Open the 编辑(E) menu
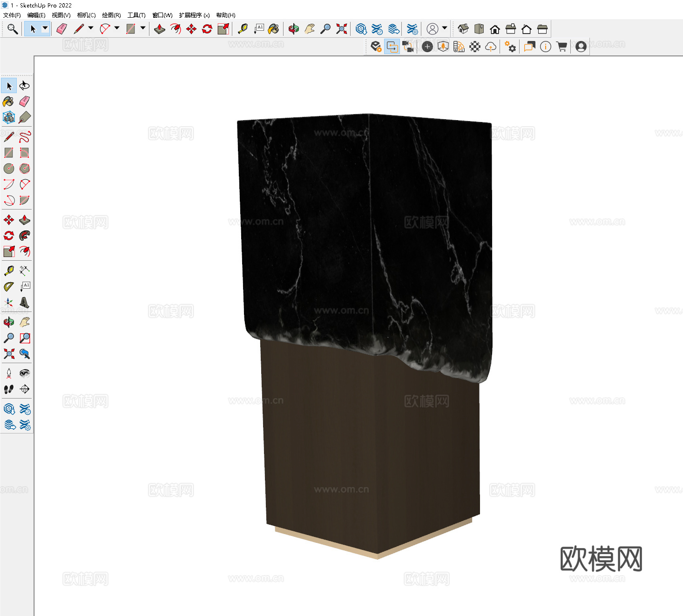Image resolution: width=683 pixels, height=616 pixels. (x=36, y=15)
